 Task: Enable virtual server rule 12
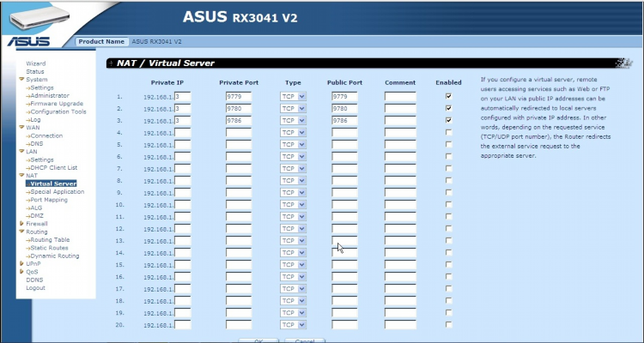(x=448, y=229)
